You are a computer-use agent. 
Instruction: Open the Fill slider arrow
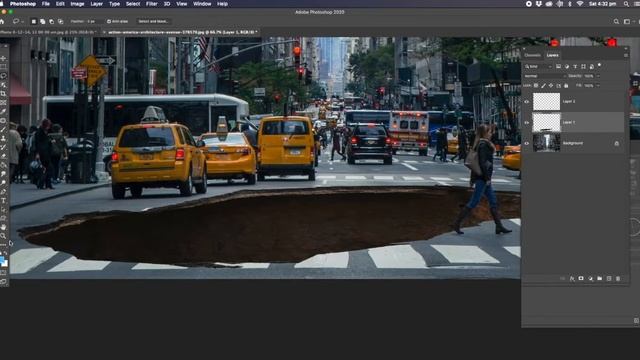pos(598,86)
